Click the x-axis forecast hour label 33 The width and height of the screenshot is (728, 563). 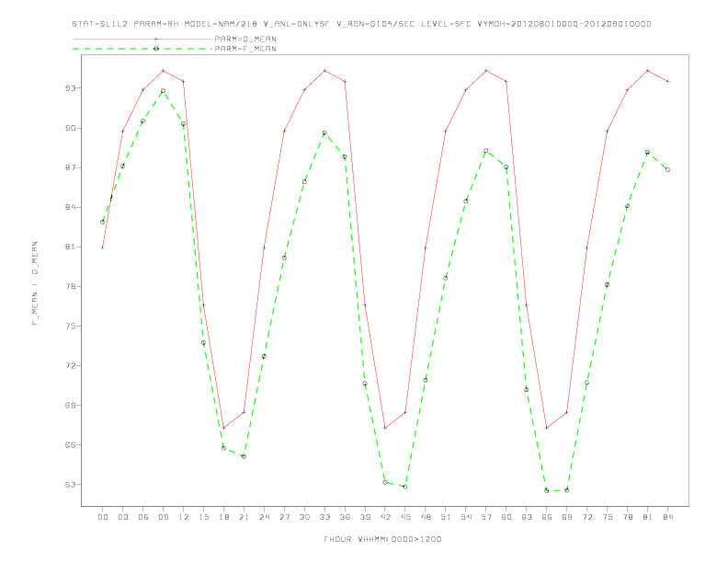pyautogui.click(x=324, y=517)
